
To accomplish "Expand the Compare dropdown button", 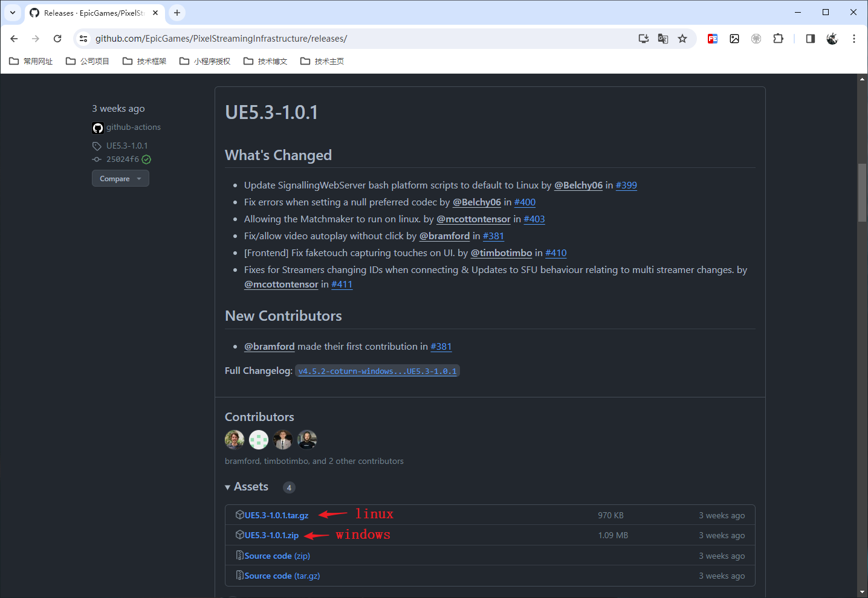I will pos(120,178).
